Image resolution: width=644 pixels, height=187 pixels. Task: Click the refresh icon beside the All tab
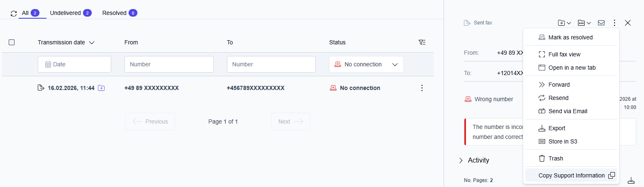pos(14,14)
